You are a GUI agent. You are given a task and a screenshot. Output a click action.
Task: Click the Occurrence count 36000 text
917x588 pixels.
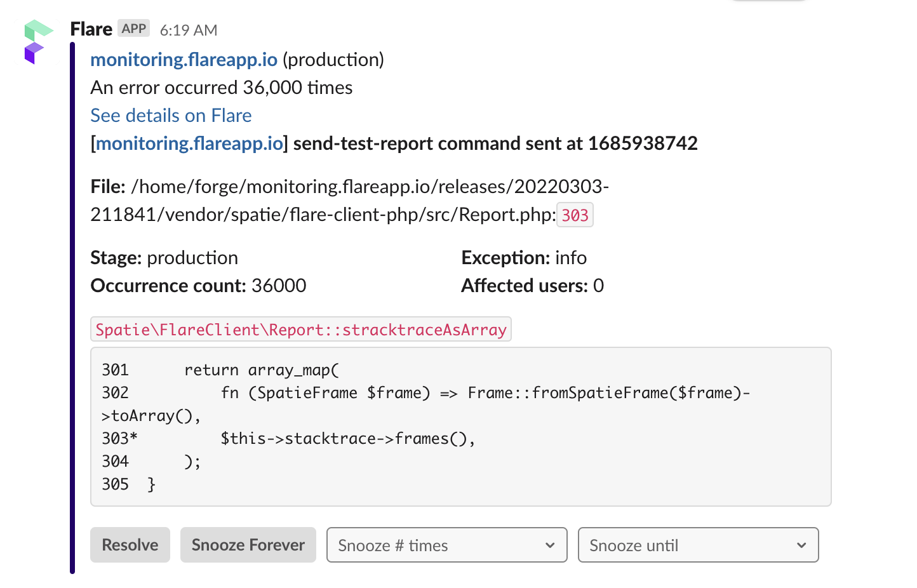coord(197,286)
